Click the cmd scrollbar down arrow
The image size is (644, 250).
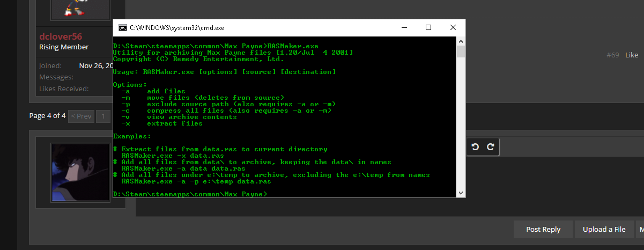[461, 193]
